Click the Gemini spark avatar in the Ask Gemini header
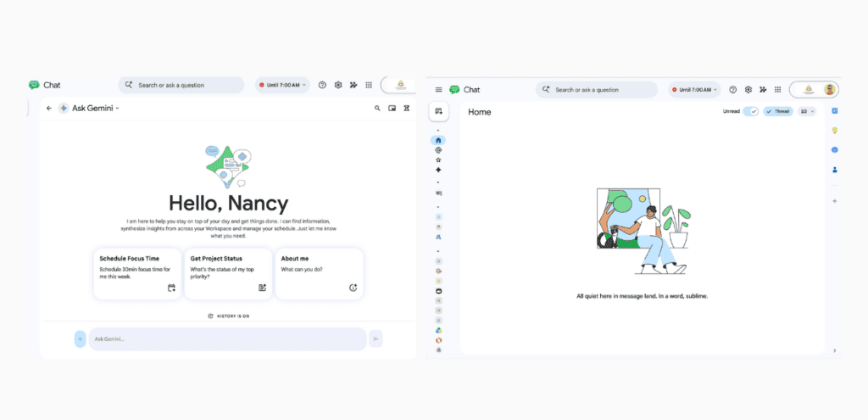 click(x=64, y=109)
